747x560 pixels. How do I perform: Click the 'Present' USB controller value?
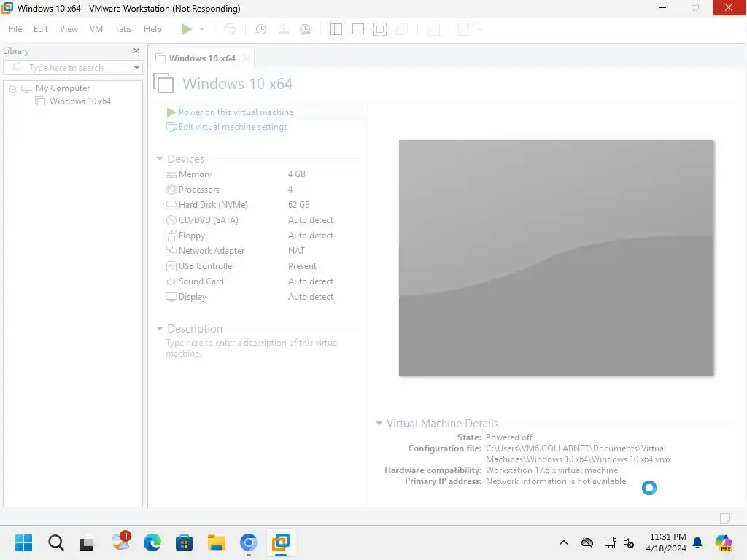tap(302, 265)
